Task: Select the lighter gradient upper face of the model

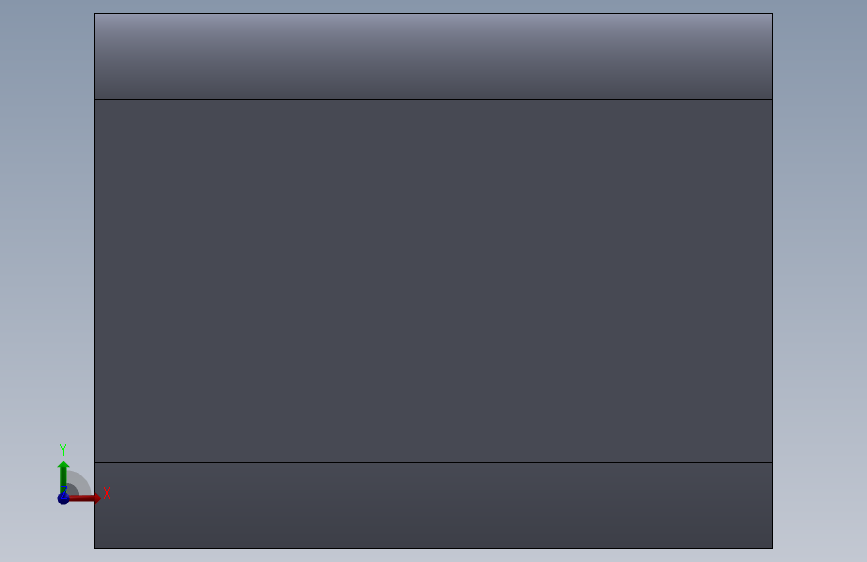Action: click(x=434, y=56)
